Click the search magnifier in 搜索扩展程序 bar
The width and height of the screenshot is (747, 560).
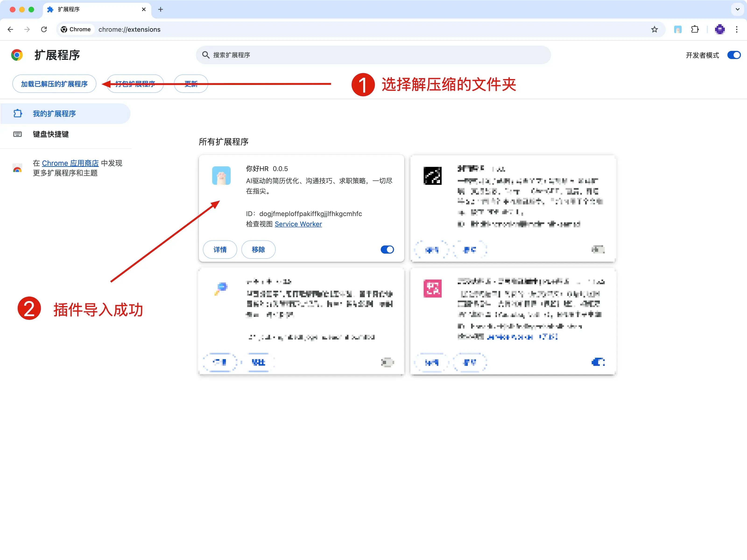point(206,55)
